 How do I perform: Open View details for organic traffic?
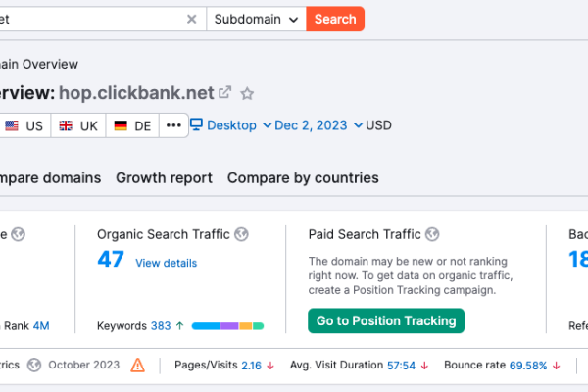coord(167,263)
